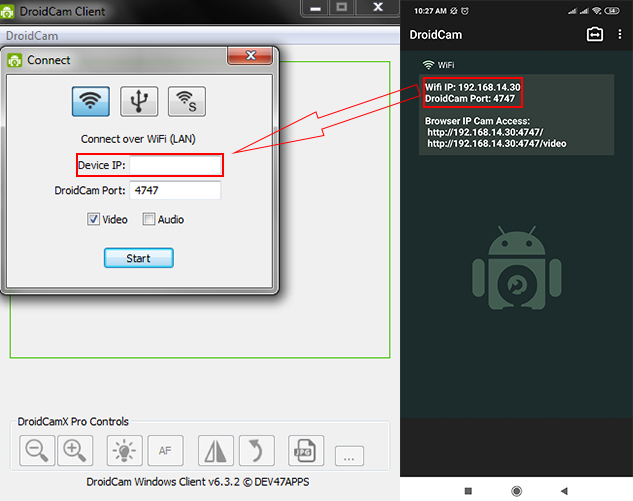Click the zoom out magnifier icon

(36, 451)
